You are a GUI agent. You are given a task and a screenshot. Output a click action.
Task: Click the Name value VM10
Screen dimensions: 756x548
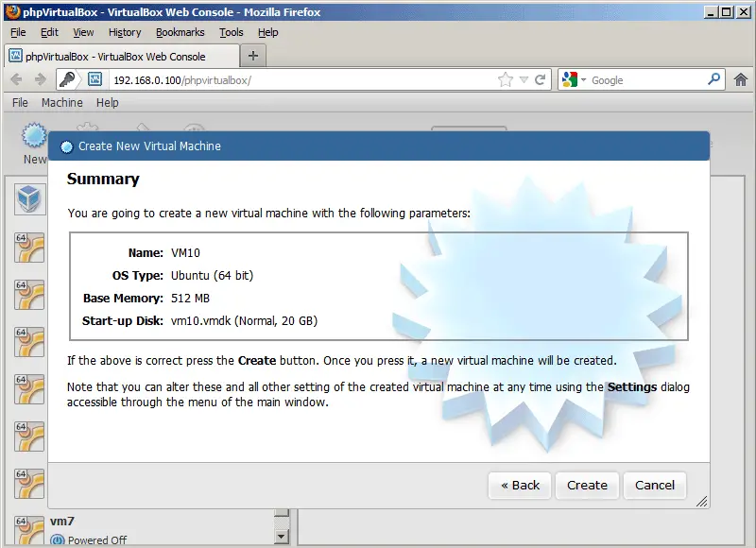(x=185, y=253)
